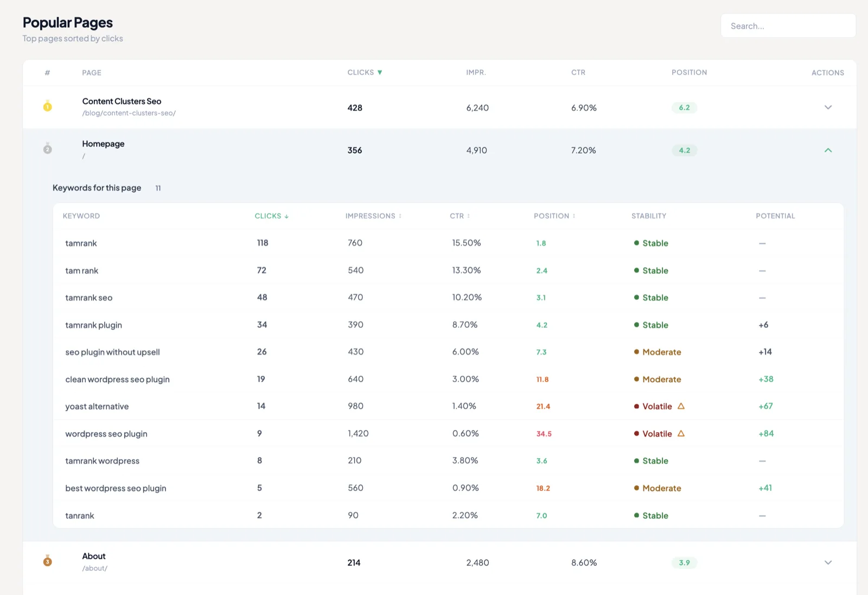Open the /blog/content-clusters-seo/ URL
Viewport: 868px width, 595px height.
[129, 113]
